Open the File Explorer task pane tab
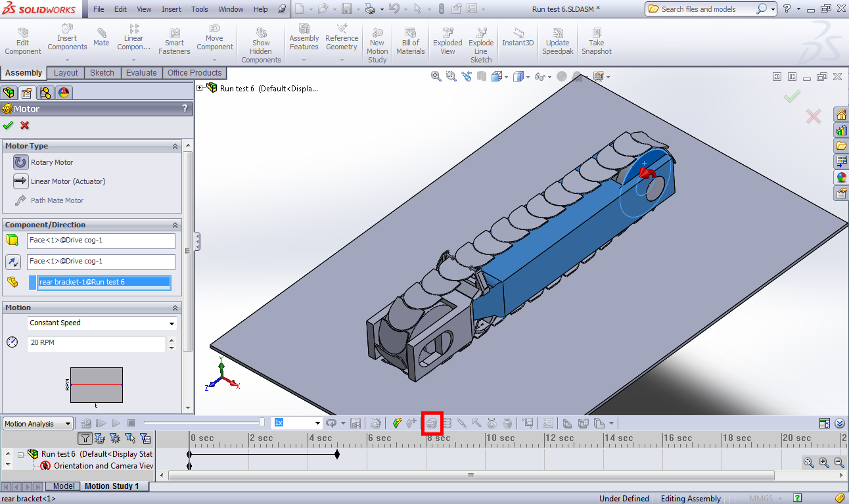 (x=841, y=146)
